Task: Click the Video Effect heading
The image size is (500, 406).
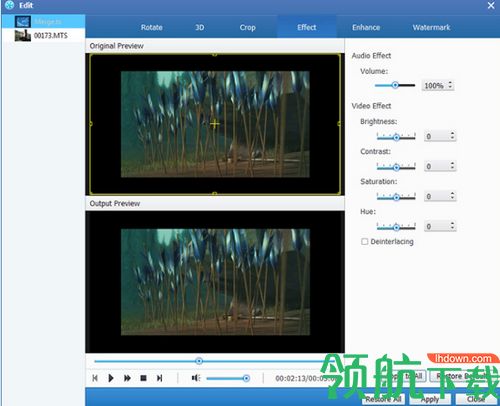Action: tap(371, 106)
